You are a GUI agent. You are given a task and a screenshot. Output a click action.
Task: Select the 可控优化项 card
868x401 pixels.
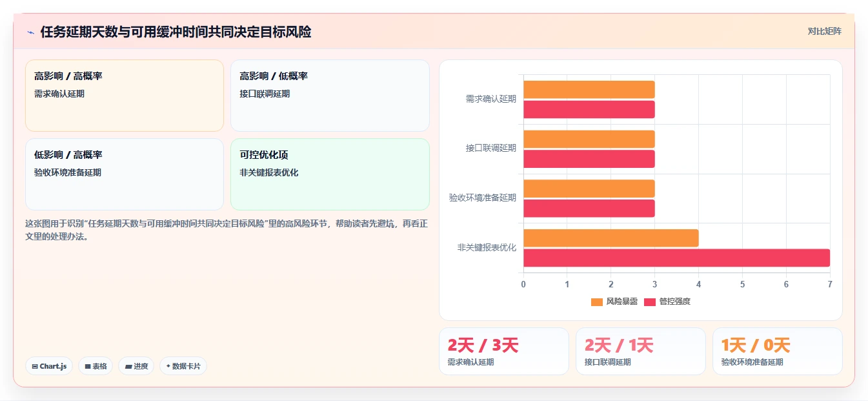coord(330,174)
